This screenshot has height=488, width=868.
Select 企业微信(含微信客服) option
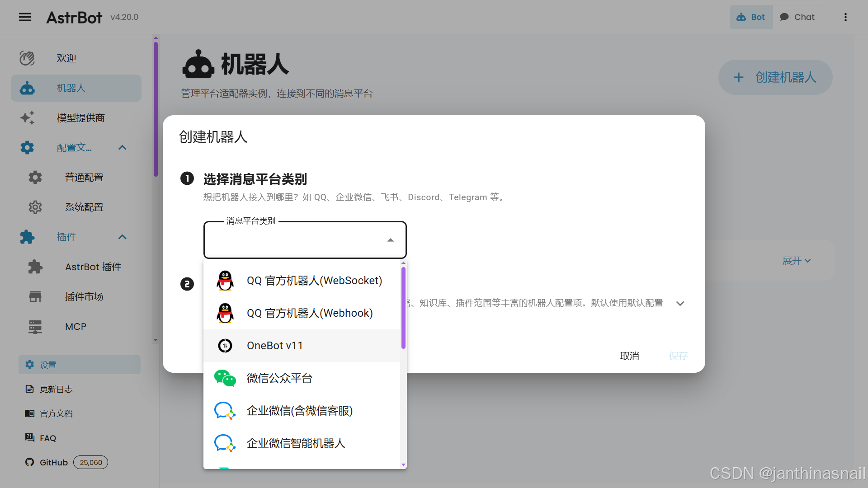302,411
